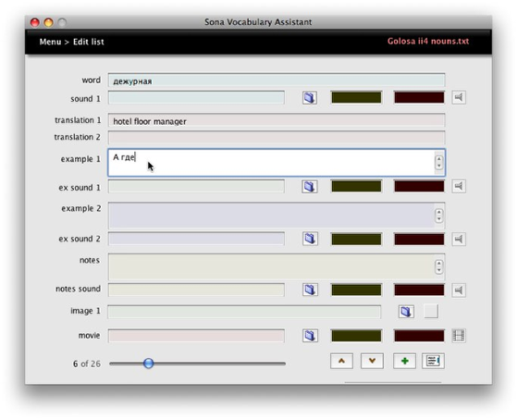The width and height of the screenshot is (518, 420).
Task: Browse file for sound 1
Action: tap(310, 98)
